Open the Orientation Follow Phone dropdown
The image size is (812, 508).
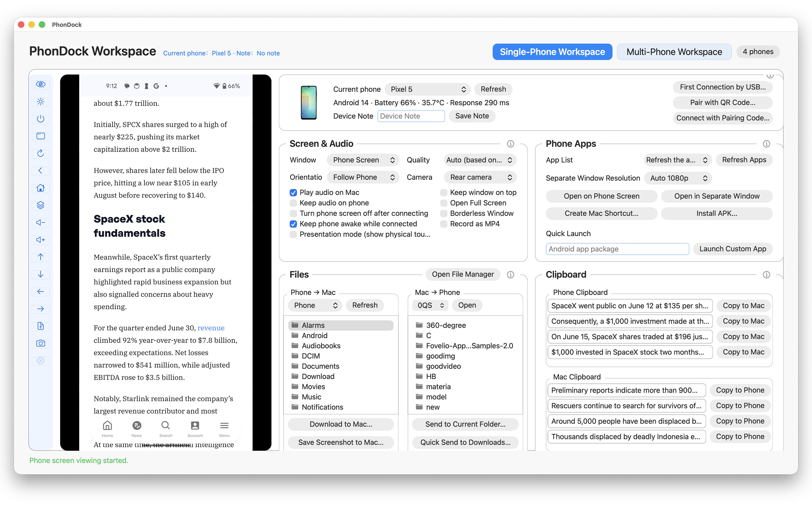coord(363,177)
